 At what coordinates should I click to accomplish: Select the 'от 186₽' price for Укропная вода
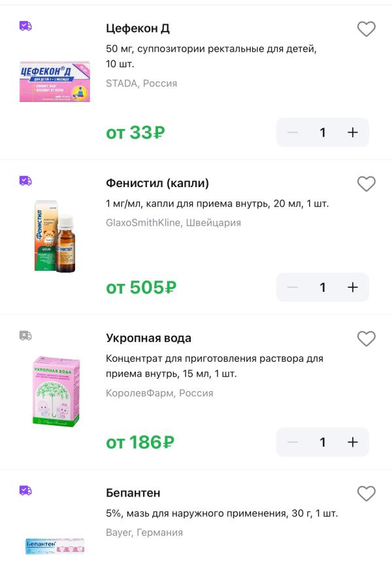pyautogui.click(x=140, y=442)
